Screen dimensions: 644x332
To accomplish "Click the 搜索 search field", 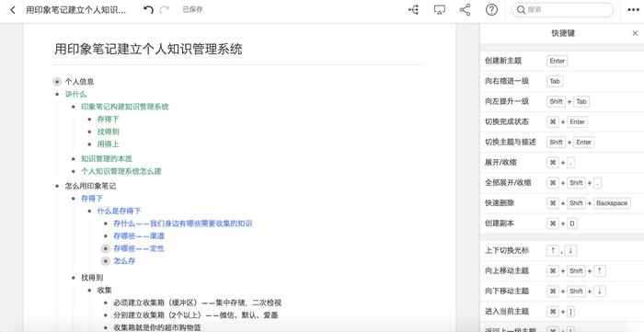I will pyautogui.click(x=563, y=10).
